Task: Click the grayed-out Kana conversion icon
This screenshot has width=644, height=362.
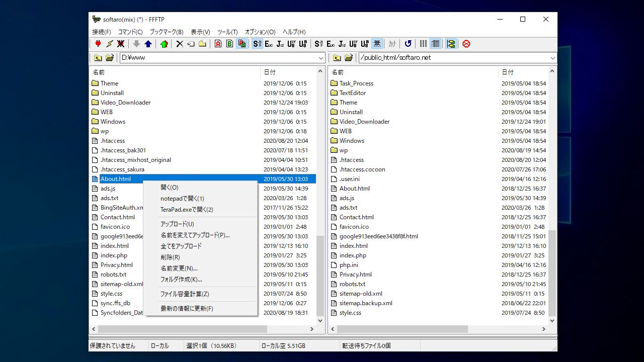Action: point(392,44)
